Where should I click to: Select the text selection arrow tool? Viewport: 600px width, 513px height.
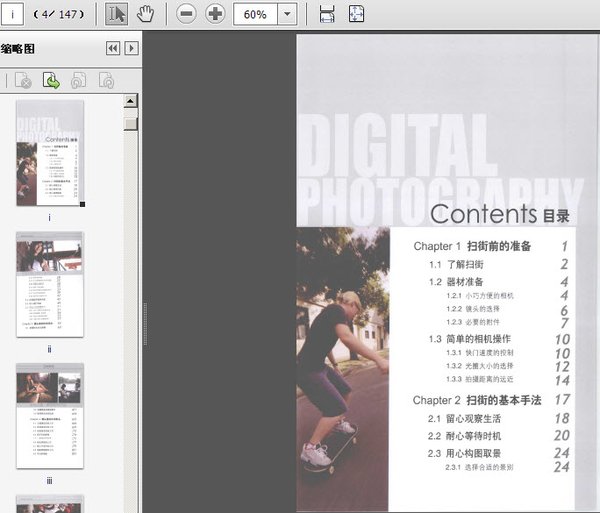(117, 14)
